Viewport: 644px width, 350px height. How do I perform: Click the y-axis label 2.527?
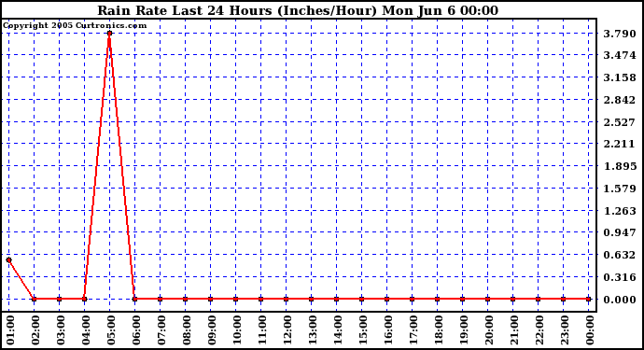[620, 122]
